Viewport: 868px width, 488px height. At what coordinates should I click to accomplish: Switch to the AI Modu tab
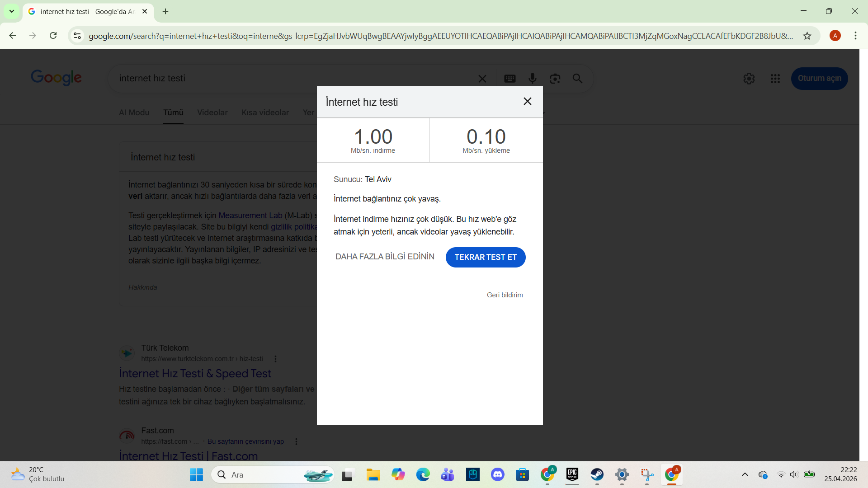(x=134, y=113)
